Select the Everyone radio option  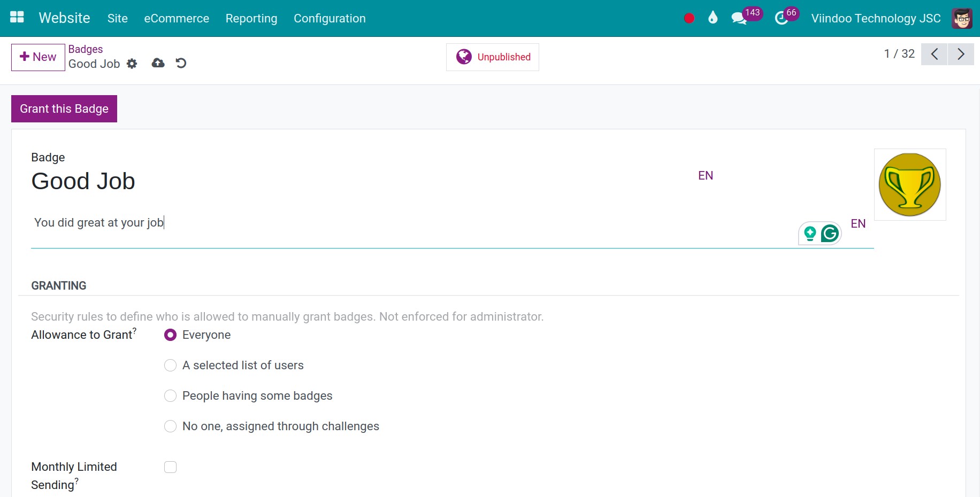[x=170, y=335]
